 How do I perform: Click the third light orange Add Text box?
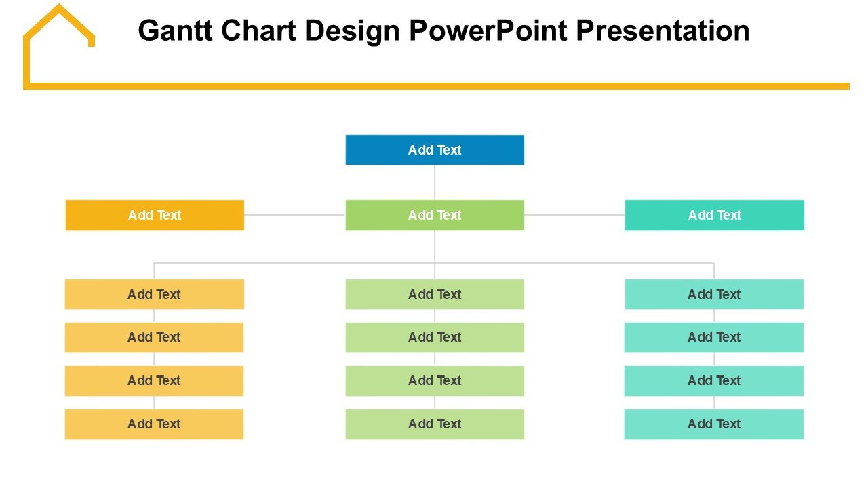pos(155,381)
